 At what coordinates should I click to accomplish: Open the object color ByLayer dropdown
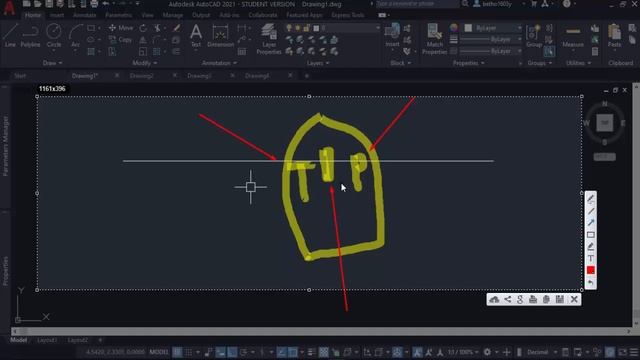493,28
